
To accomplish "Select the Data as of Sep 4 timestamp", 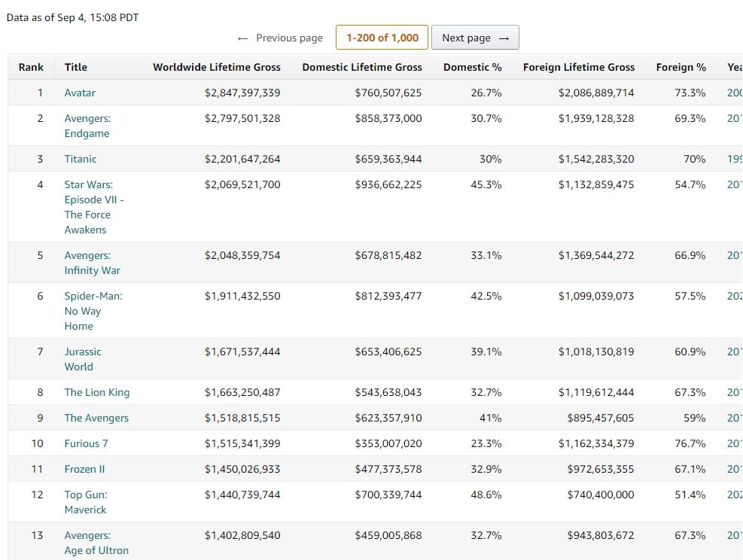I will tap(72, 17).
